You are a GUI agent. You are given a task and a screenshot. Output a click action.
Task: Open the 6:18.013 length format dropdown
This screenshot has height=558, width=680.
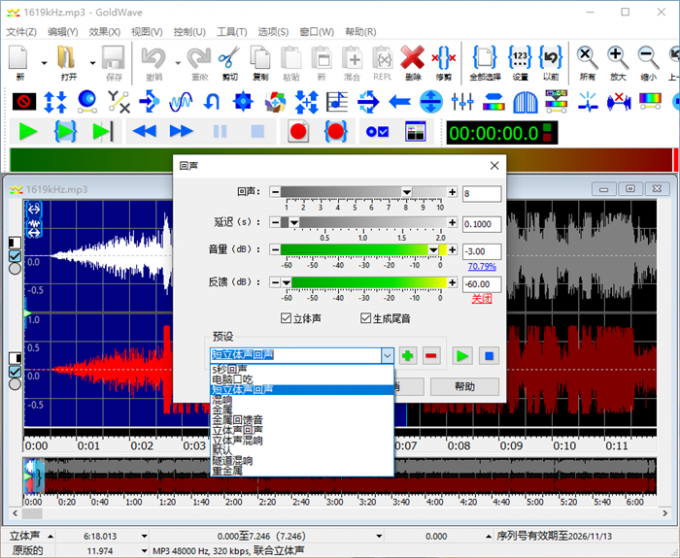[x=144, y=537]
